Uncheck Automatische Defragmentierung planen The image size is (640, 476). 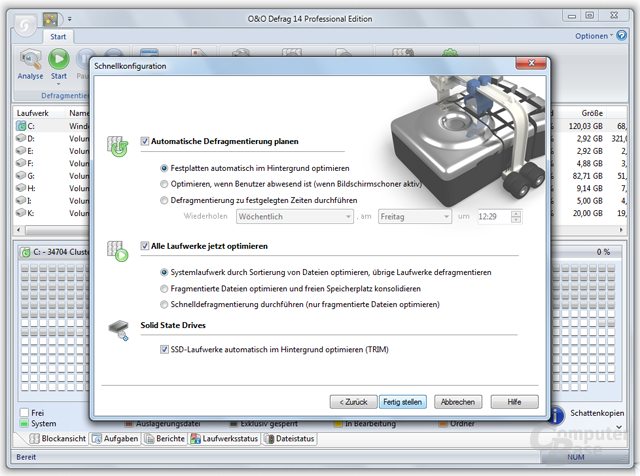144,141
